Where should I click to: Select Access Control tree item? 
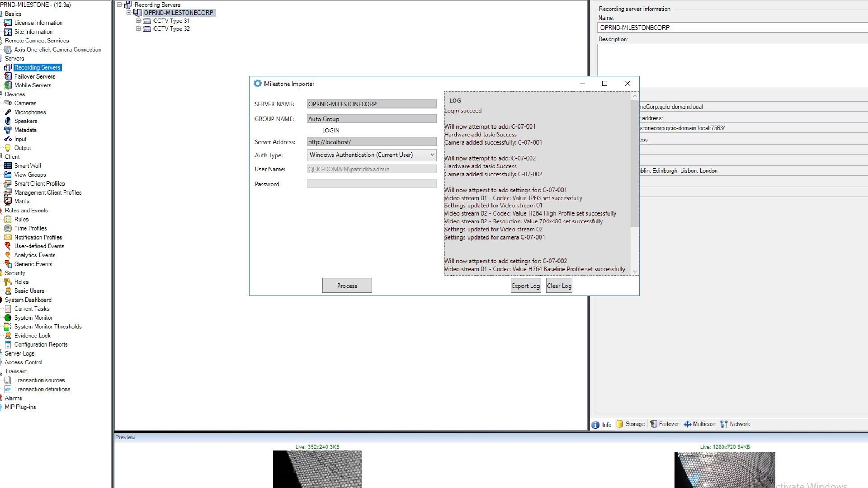tap(24, 362)
